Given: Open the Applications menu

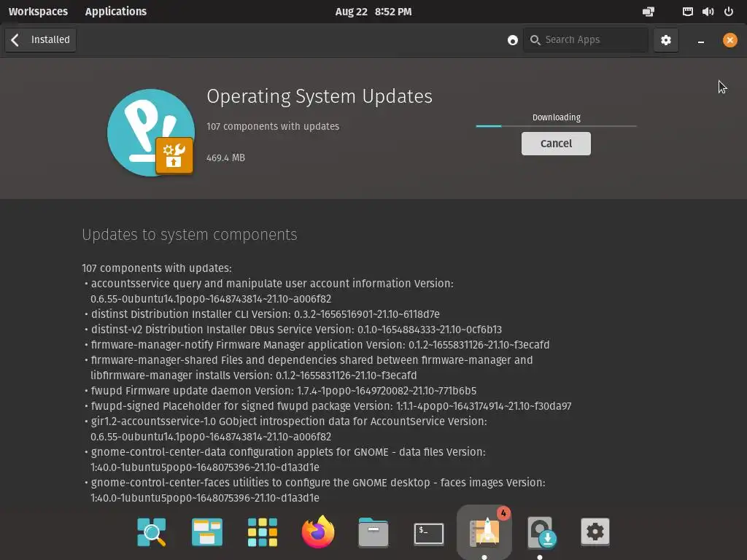Looking at the screenshot, I should point(116,12).
